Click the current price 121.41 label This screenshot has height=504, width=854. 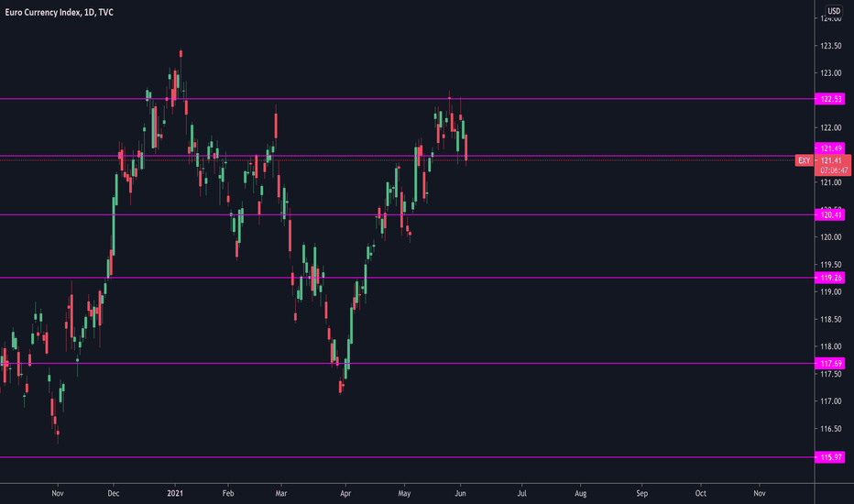832,160
